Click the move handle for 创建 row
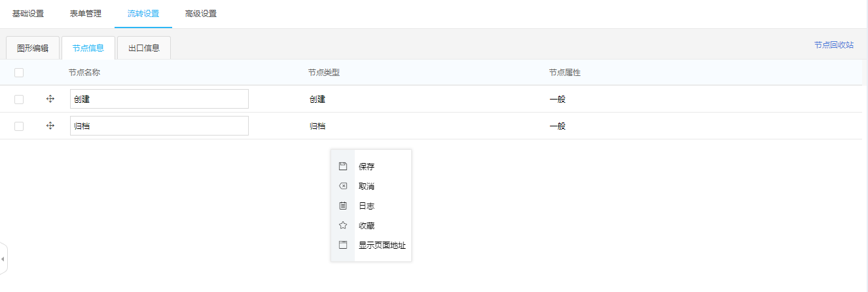868x292 pixels. tap(50, 99)
